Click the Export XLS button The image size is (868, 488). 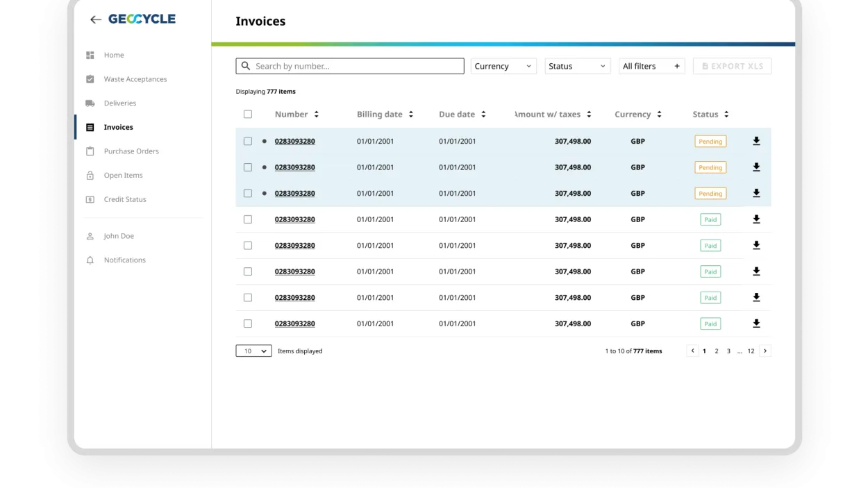pyautogui.click(x=732, y=66)
